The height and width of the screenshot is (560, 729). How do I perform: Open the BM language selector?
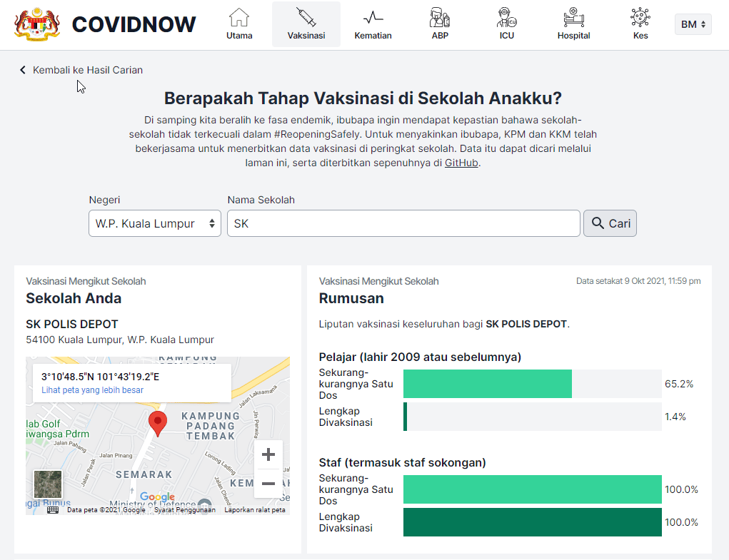point(692,23)
